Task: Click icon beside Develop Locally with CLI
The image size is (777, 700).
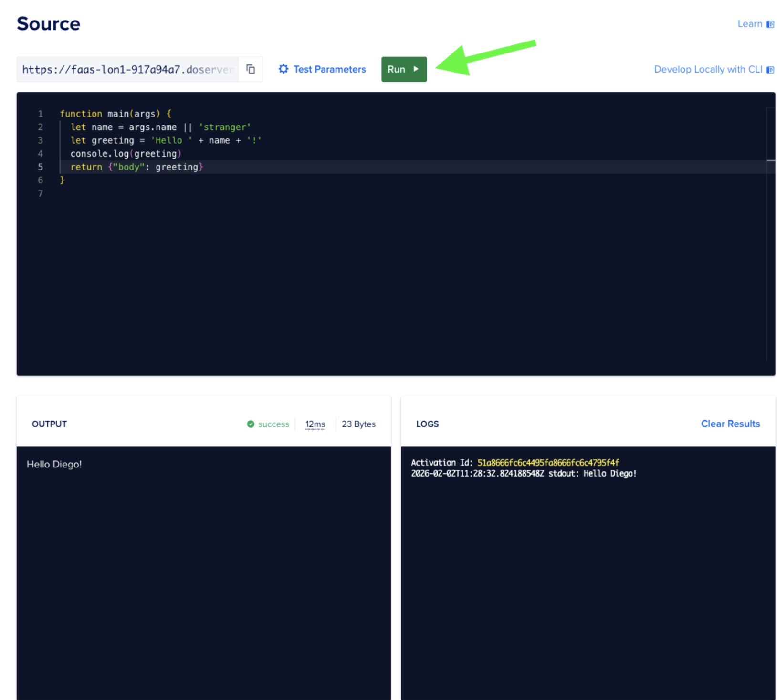Action: (x=770, y=70)
